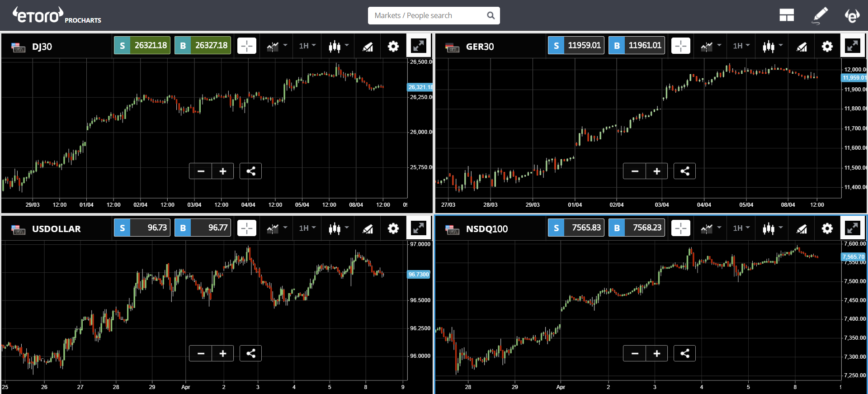This screenshot has height=394, width=868.
Task: Click the DJ30 Sell price 26321.18
Action: coord(142,45)
